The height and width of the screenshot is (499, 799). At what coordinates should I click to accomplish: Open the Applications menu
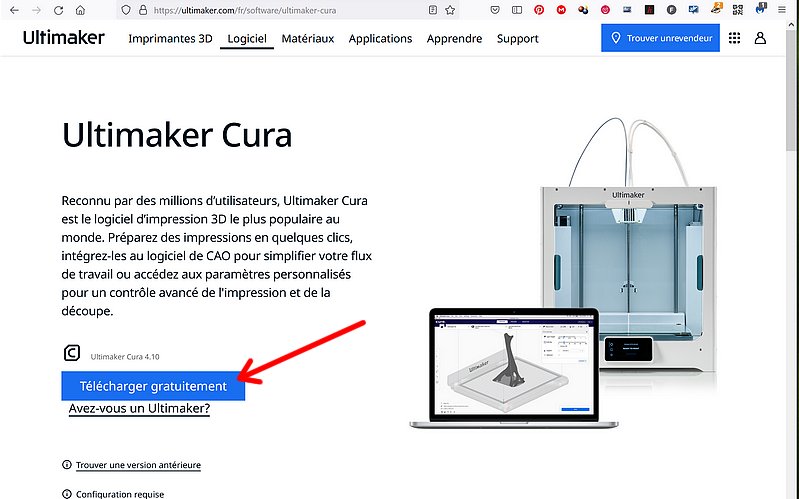click(380, 39)
